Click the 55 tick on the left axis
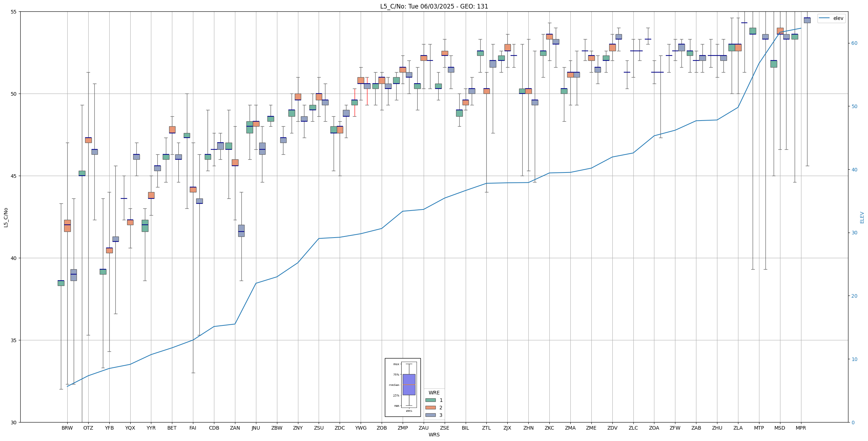Screen dimensions: 868x441 [x=14, y=12]
